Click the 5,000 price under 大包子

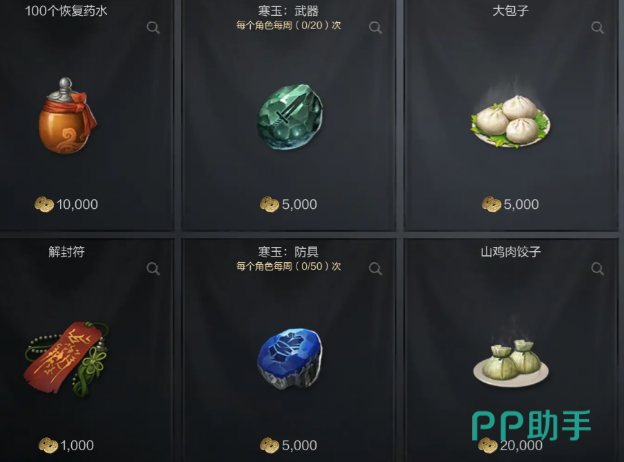pos(510,205)
